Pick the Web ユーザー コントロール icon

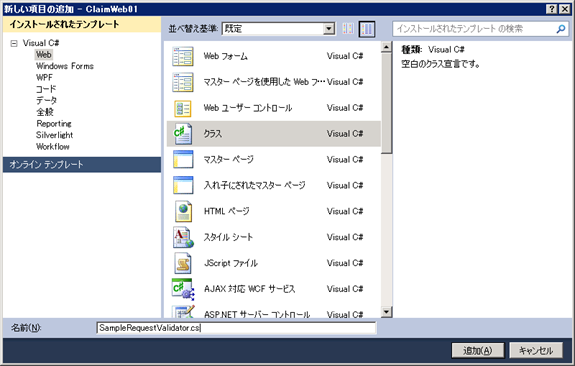(x=183, y=108)
